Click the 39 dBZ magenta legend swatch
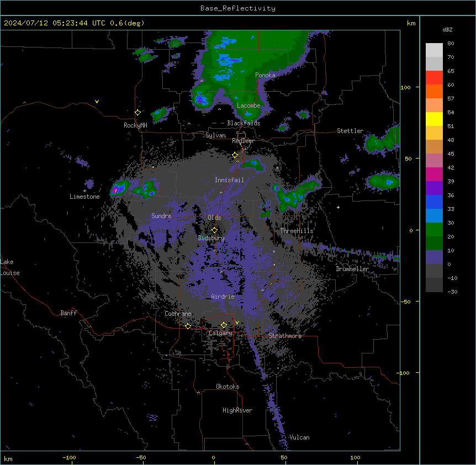476x465 pixels. (x=434, y=175)
